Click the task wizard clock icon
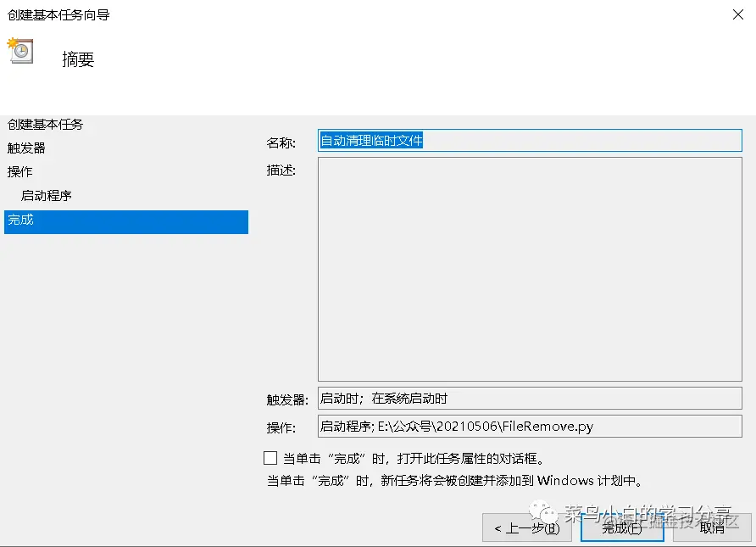756x547 pixels. point(20,51)
